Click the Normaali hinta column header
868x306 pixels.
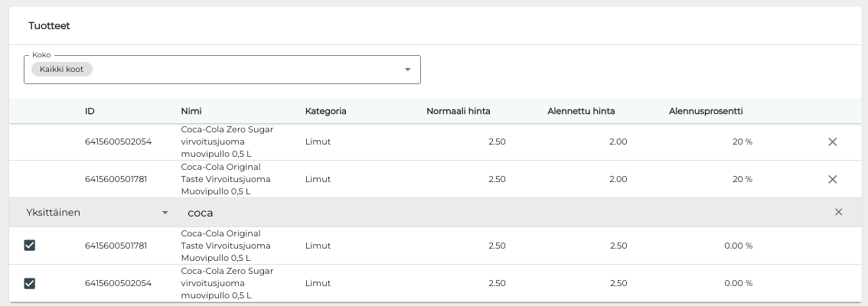coord(458,111)
